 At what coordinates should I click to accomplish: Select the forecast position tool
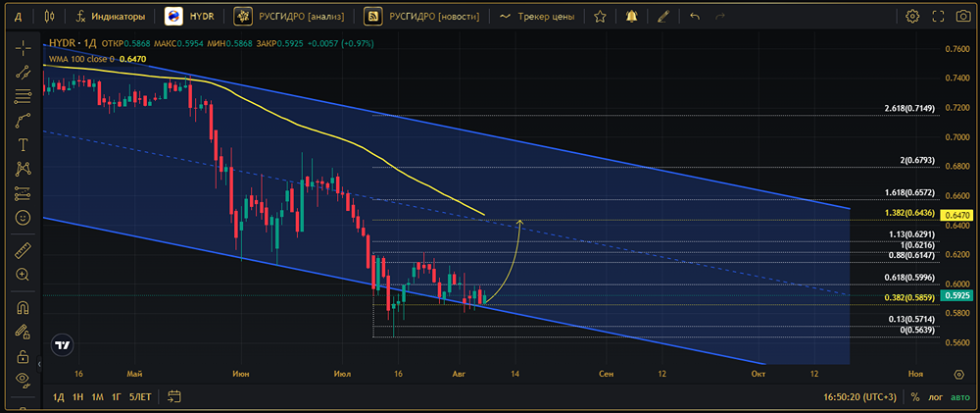click(x=24, y=193)
